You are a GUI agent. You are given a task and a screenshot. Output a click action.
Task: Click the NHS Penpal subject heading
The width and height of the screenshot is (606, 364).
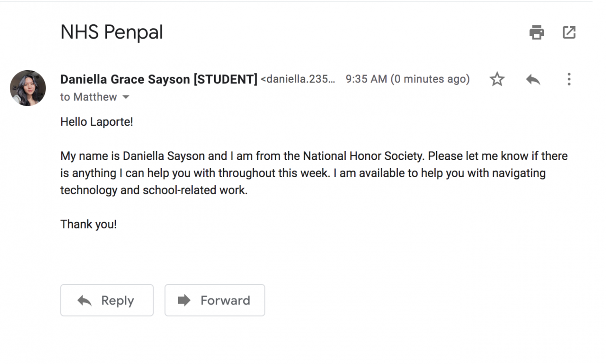pyautogui.click(x=112, y=32)
